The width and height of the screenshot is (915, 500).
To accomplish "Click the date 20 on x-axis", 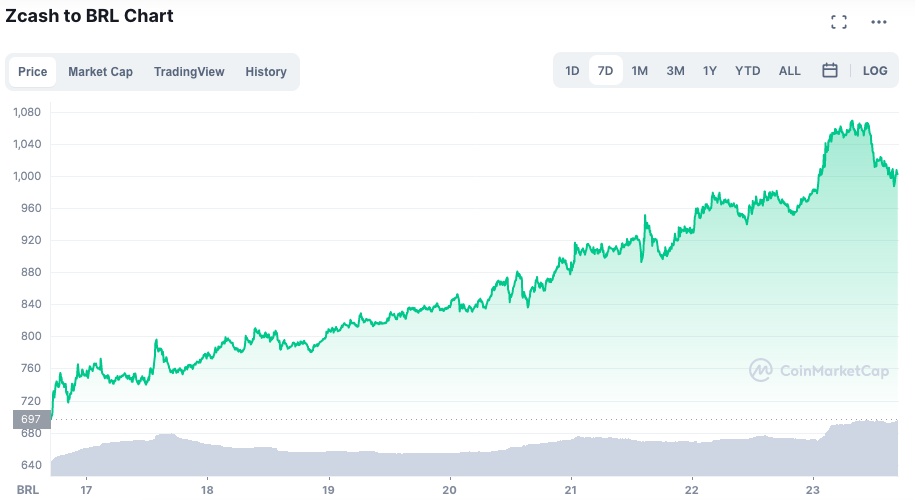I will pyautogui.click(x=449, y=490).
